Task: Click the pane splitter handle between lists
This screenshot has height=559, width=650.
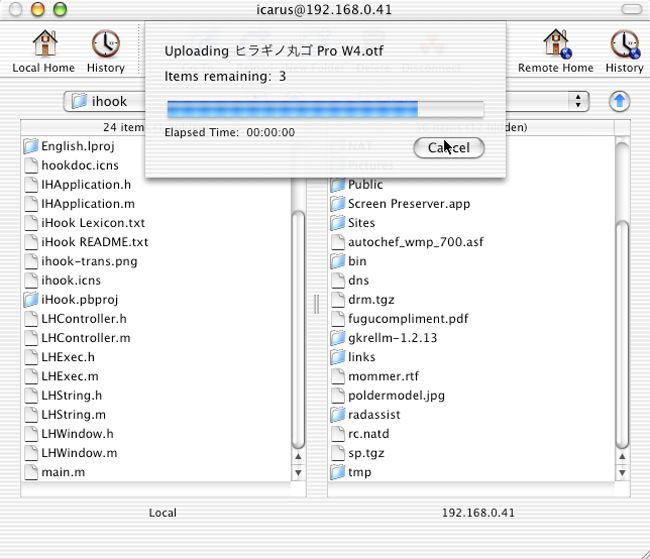Action: (x=317, y=304)
